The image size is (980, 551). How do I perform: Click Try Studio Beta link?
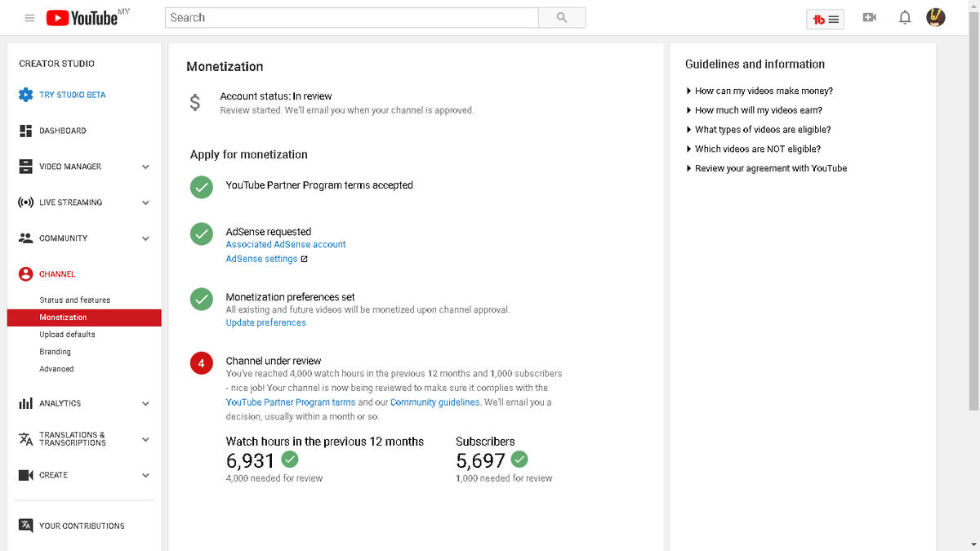(72, 95)
